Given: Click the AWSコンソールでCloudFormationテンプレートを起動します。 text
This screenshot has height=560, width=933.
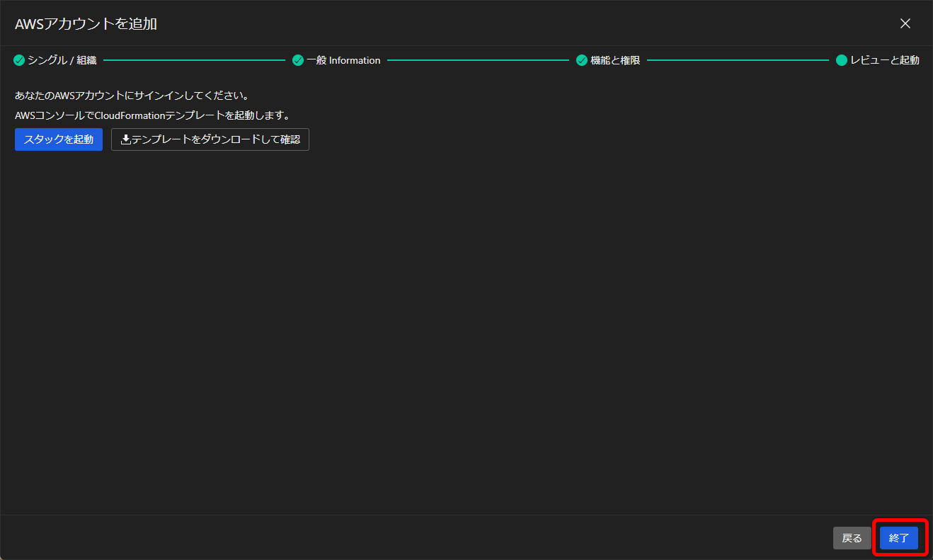Looking at the screenshot, I should [153, 115].
